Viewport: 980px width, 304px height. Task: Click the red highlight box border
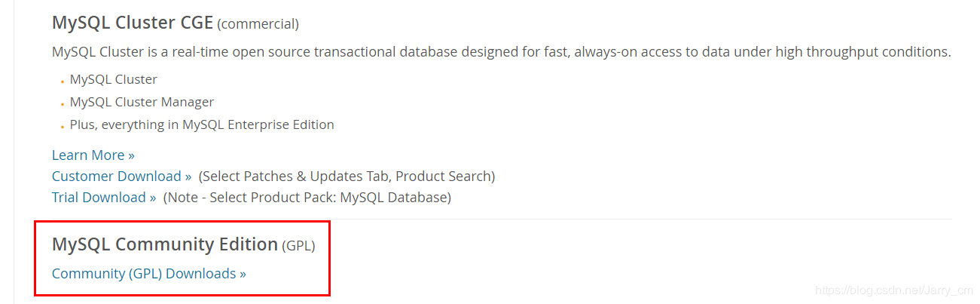tap(329, 258)
